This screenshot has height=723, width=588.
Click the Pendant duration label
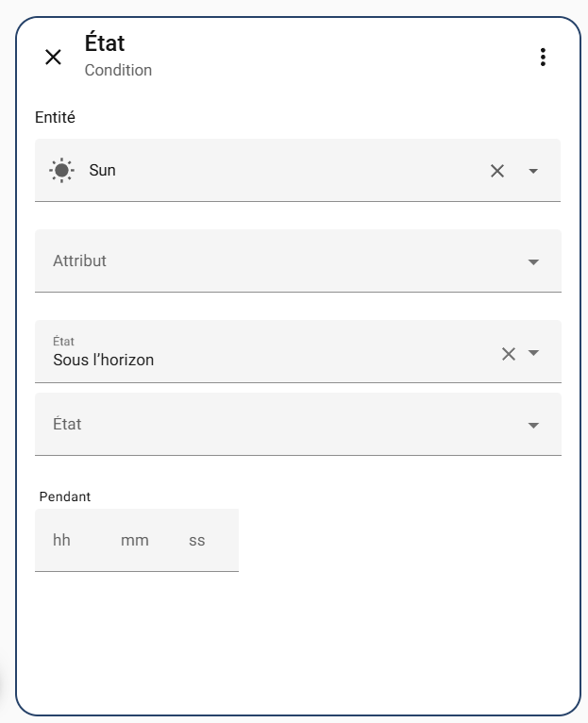pyautogui.click(x=65, y=496)
